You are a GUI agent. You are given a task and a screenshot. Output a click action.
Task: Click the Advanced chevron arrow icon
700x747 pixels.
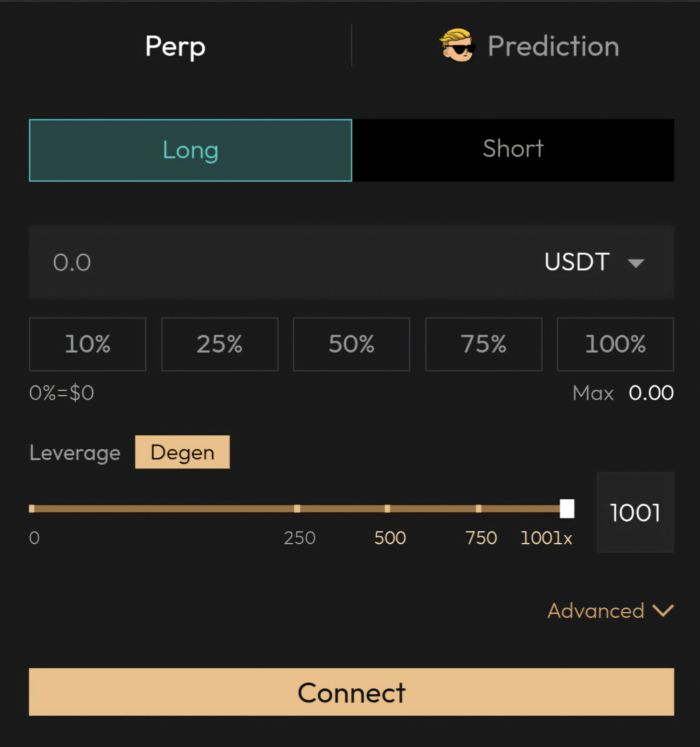663,611
